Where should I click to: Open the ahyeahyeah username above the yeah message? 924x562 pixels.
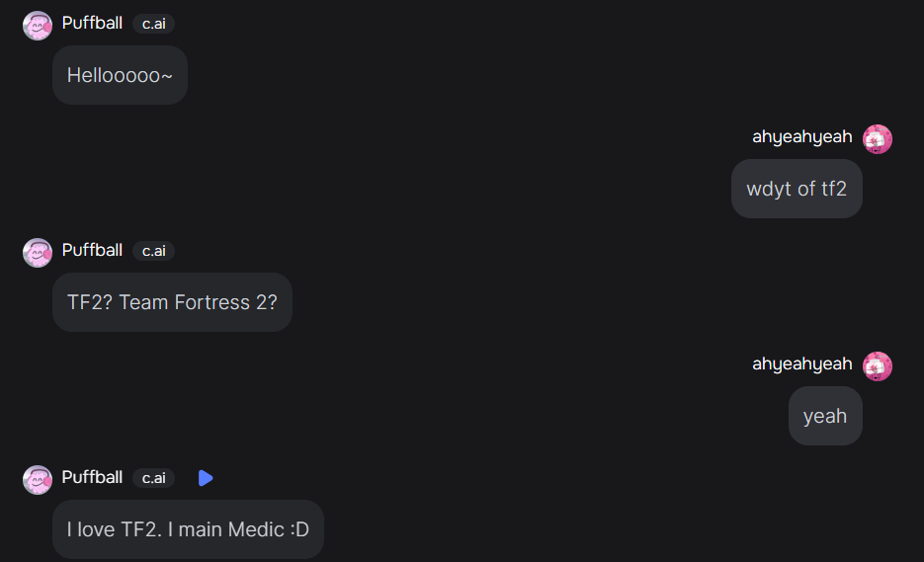[801, 364]
